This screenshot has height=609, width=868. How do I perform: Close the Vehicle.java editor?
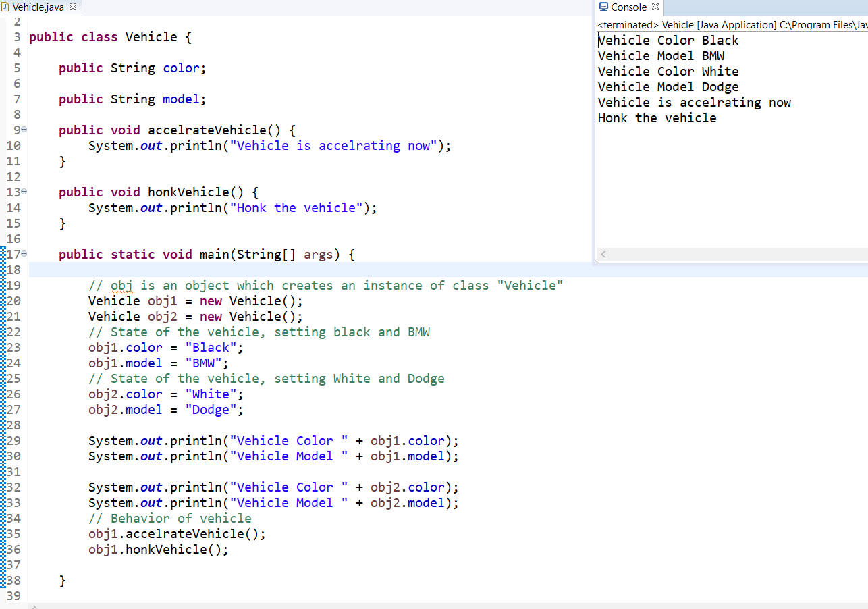pos(73,5)
